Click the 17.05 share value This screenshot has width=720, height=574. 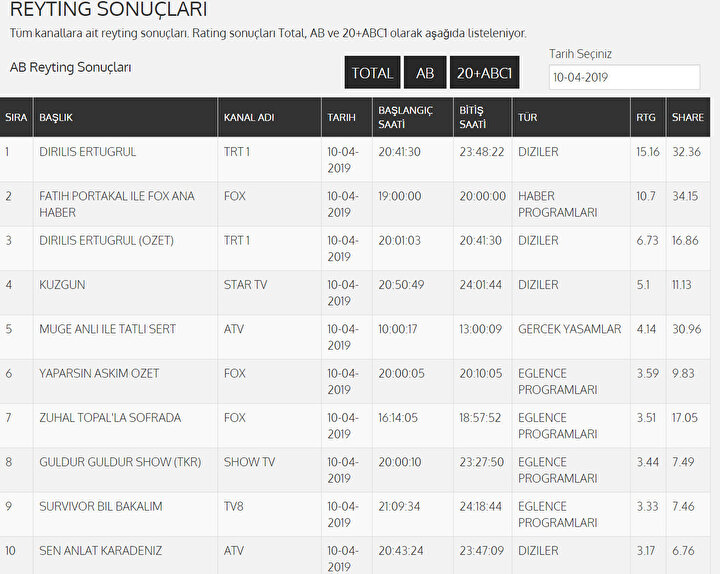tap(685, 418)
